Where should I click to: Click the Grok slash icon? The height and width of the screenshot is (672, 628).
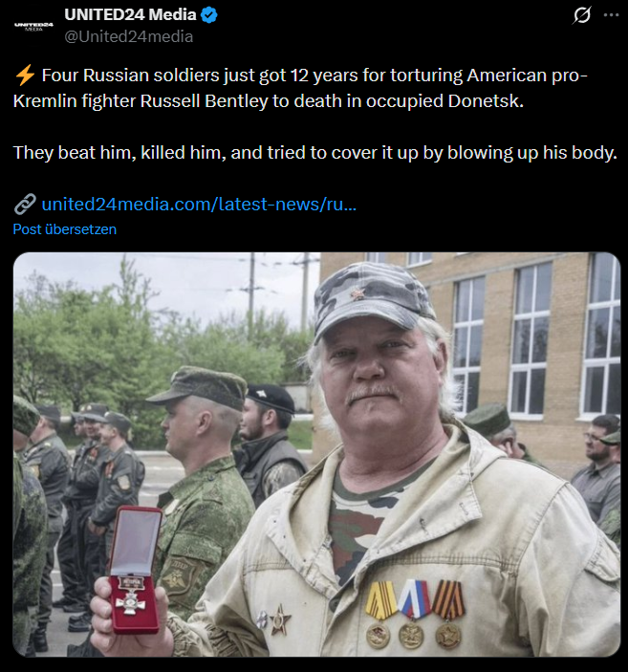[x=582, y=15]
